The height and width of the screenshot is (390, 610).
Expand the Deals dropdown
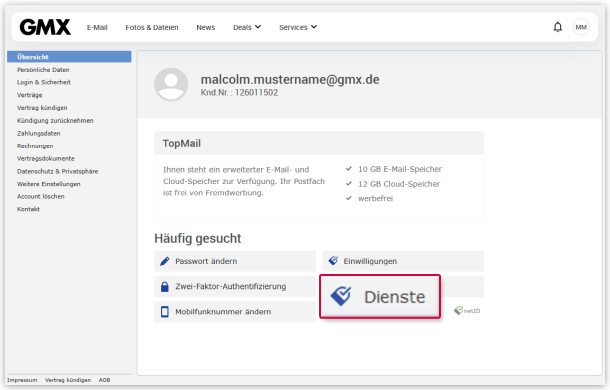point(247,27)
